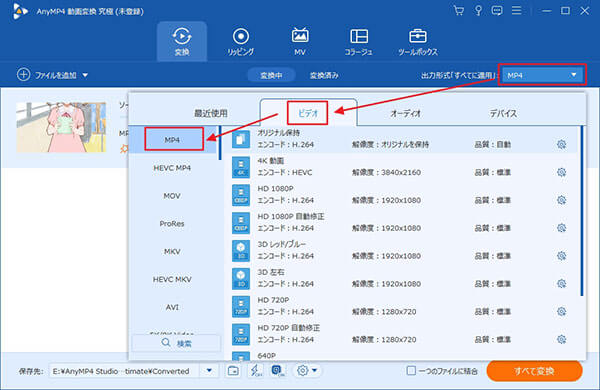Select the オーディオ audio tab
This screenshot has width=600, height=390.
406,113
